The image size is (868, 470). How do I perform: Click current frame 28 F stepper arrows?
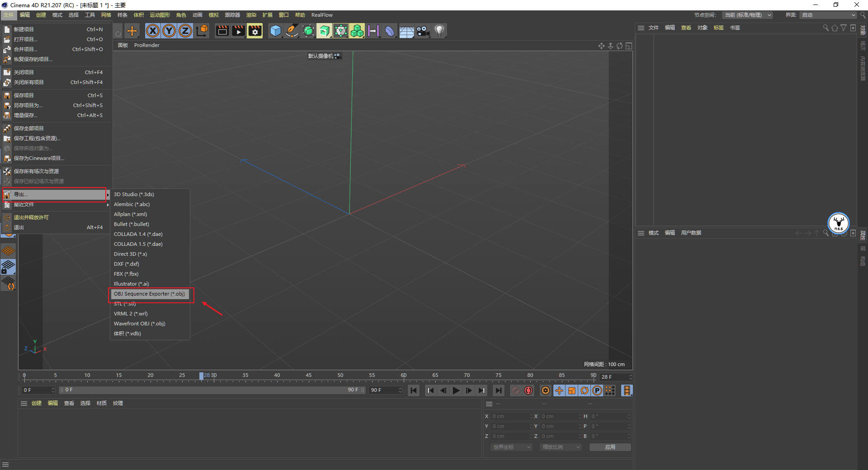pos(631,377)
